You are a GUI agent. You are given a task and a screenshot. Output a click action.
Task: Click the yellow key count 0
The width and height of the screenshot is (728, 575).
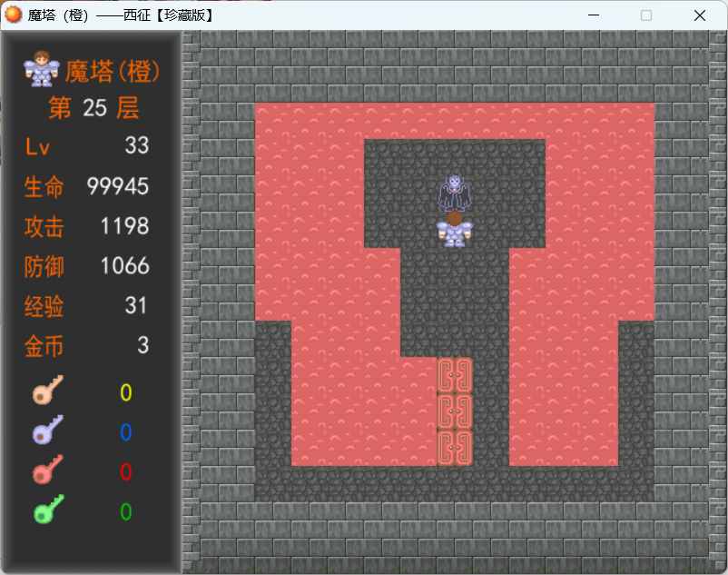coord(126,393)
